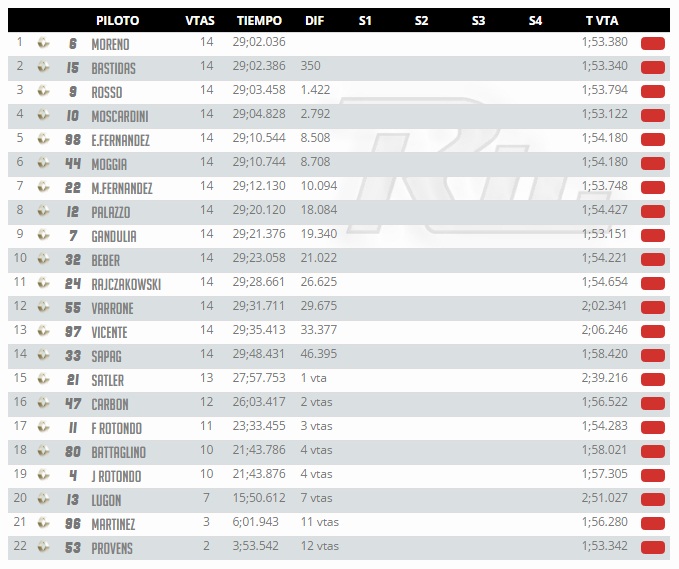Click the lap time 2;51.027

coord(605,498)
